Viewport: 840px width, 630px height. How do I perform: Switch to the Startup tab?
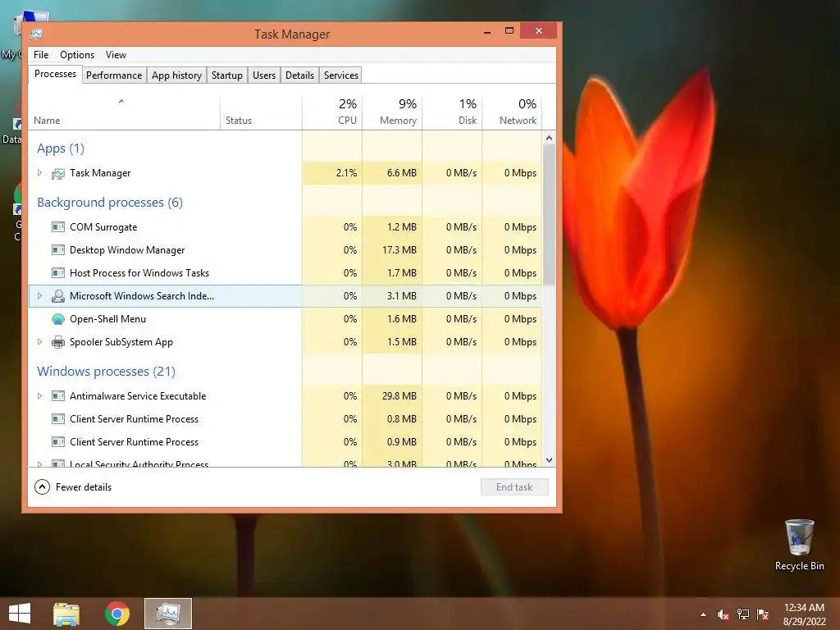tap(227, 75)
